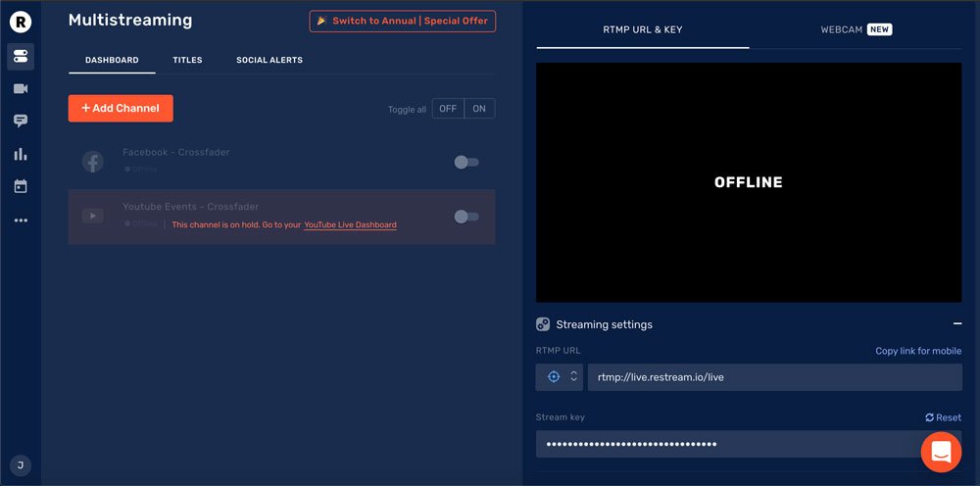Open the calendar scheduler sidebar icon

click(x=21, y=186)
